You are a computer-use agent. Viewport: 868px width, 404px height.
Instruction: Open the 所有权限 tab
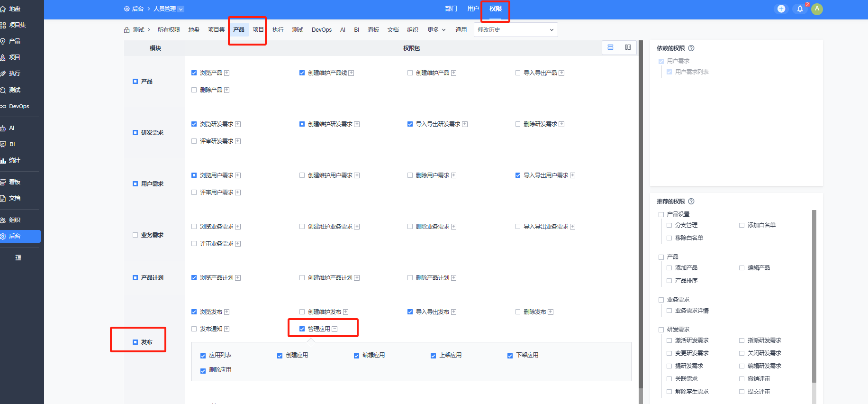click(x=169, y=29)
